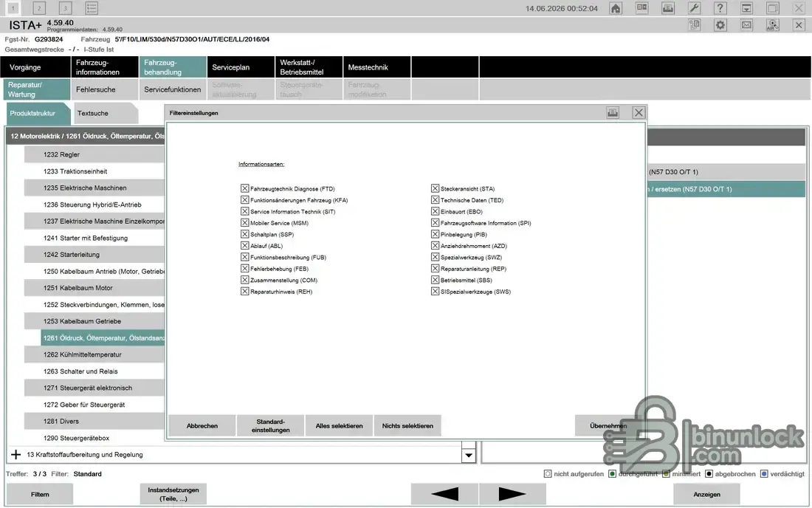
Task: Open the Vorgänge menu tab
Action: tap(35, 67)
